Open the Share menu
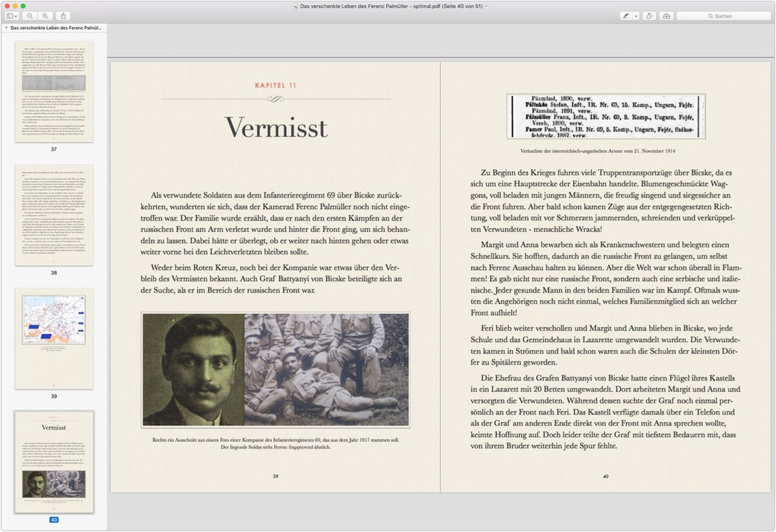 pyautogui.click(x=63, y=16)
